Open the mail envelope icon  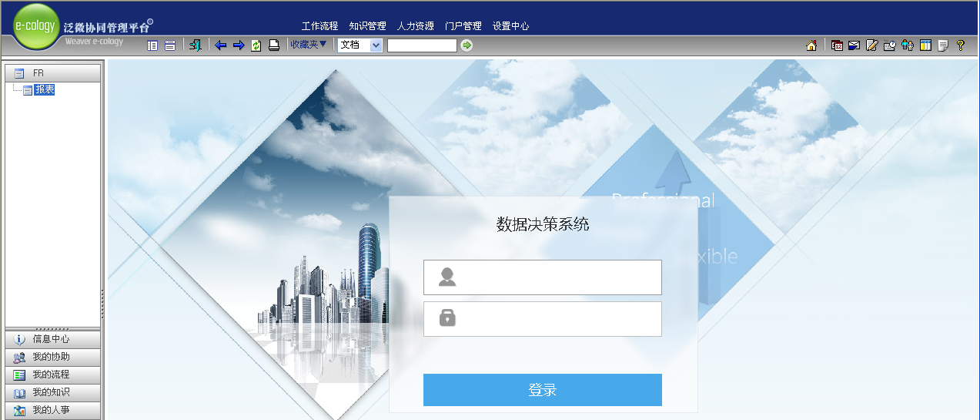click(x=854, y=45)
